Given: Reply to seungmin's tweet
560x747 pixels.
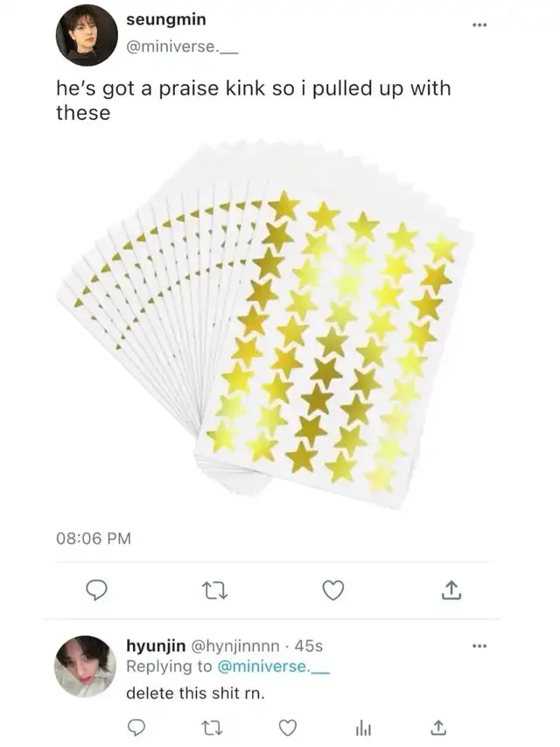Looking at the screenshot, I should [98, 591].
